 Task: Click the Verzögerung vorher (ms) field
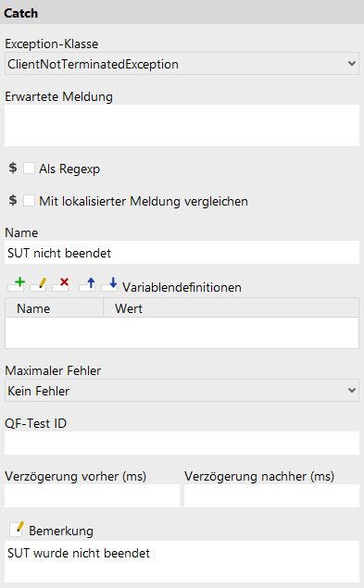92,495
